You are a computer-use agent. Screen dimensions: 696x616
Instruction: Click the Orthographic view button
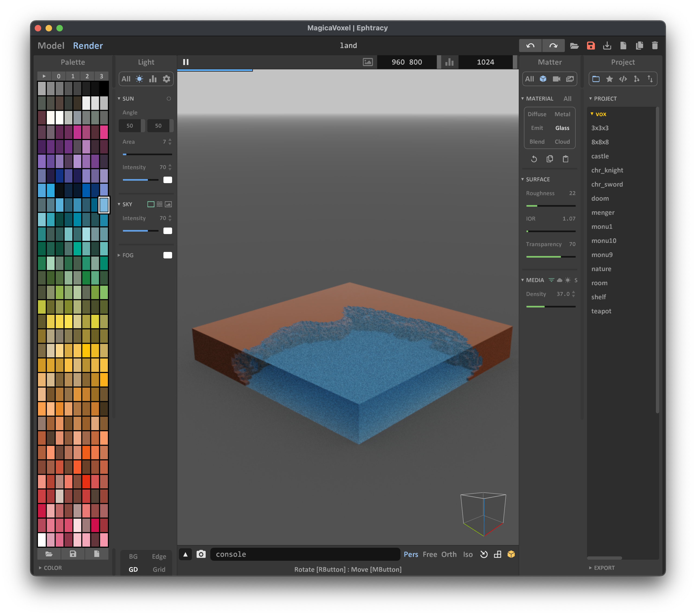tap(449, 554)
